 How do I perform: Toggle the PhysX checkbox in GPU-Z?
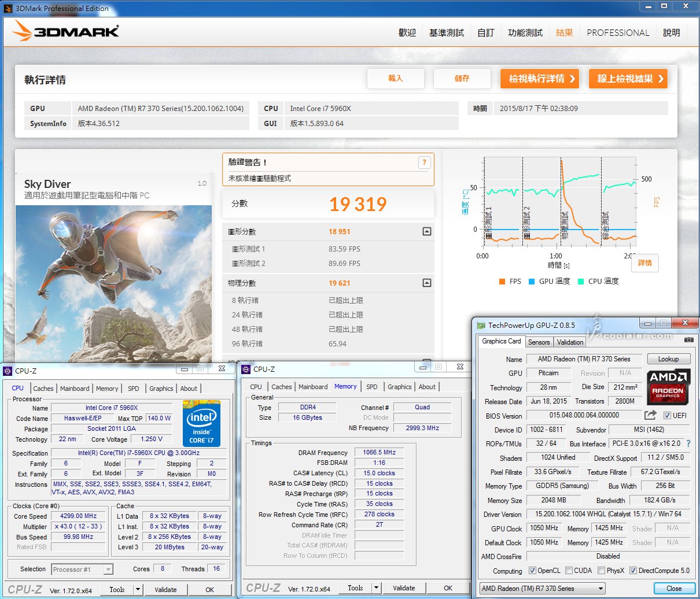click(x=601, y=571)
